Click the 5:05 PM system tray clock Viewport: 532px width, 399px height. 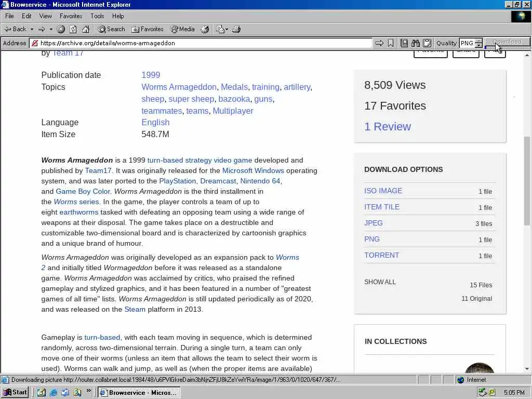point(514,393)
